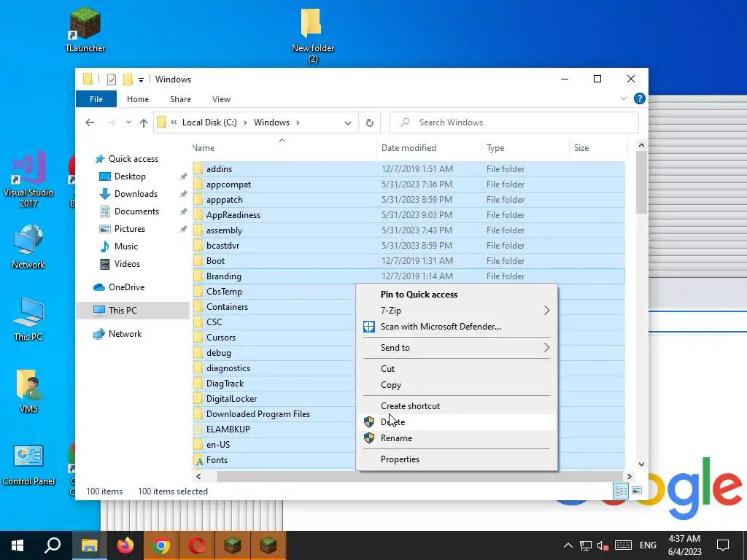The width and height of the screenshot is (747, 560).
Task: Open the touch keyboard tray icon
Action: [623, 545]
